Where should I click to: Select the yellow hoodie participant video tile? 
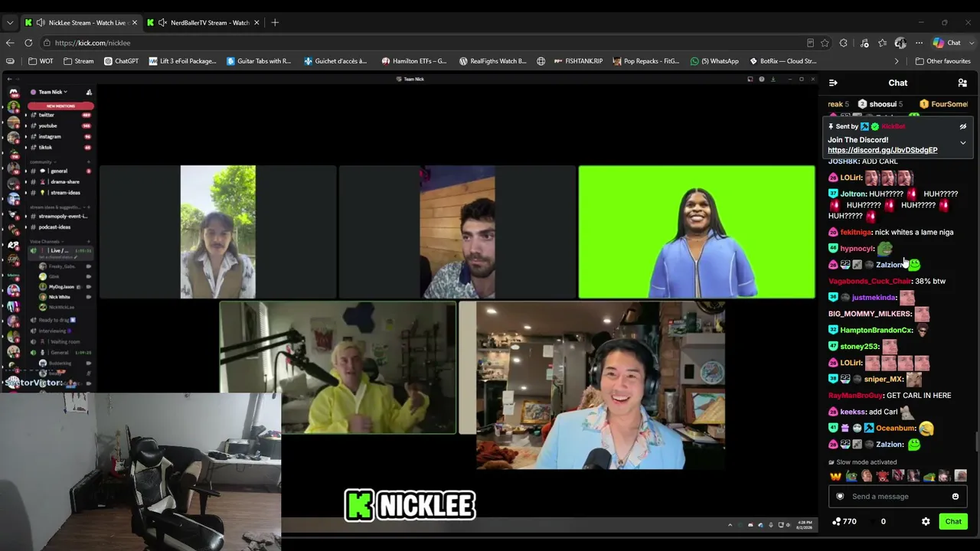tap(338, 368)
